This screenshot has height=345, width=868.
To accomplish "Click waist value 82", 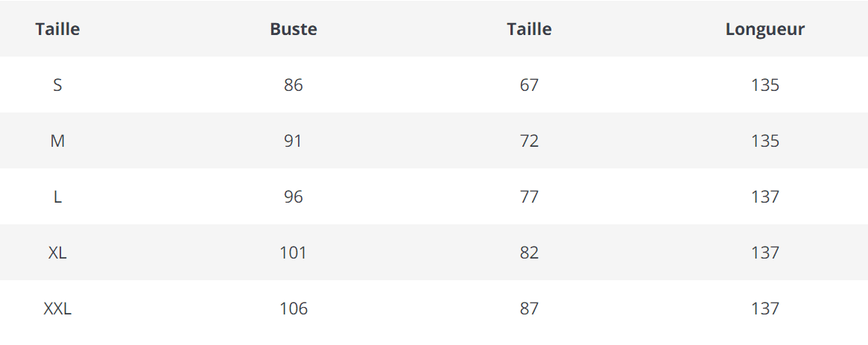I will [529, 253].
